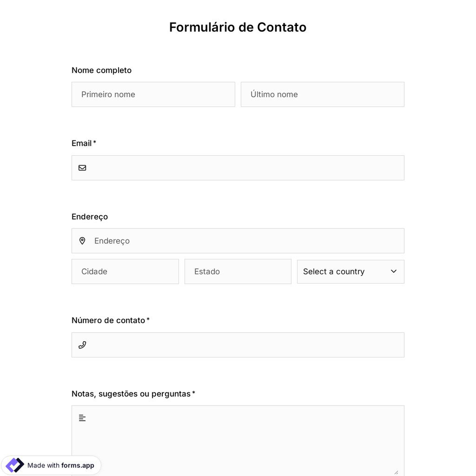
Task: Click the "Made with forms.app" badge
Action: click(x=51, y=465)
